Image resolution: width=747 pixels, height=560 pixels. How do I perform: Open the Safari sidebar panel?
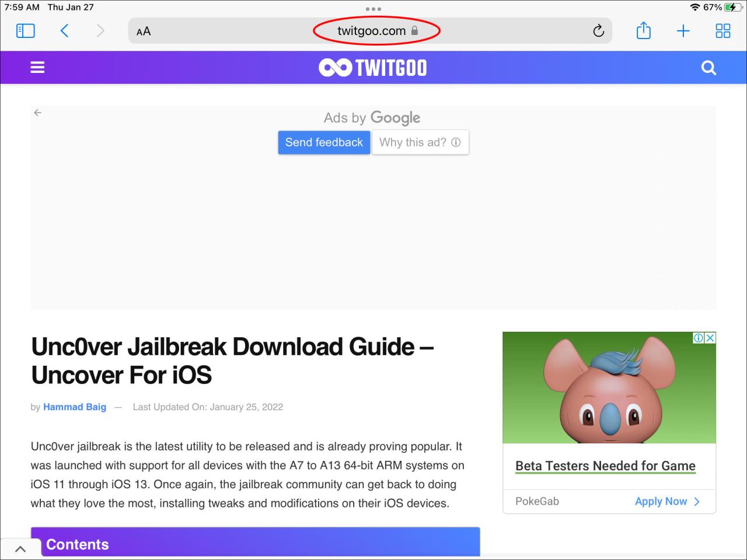25,31
